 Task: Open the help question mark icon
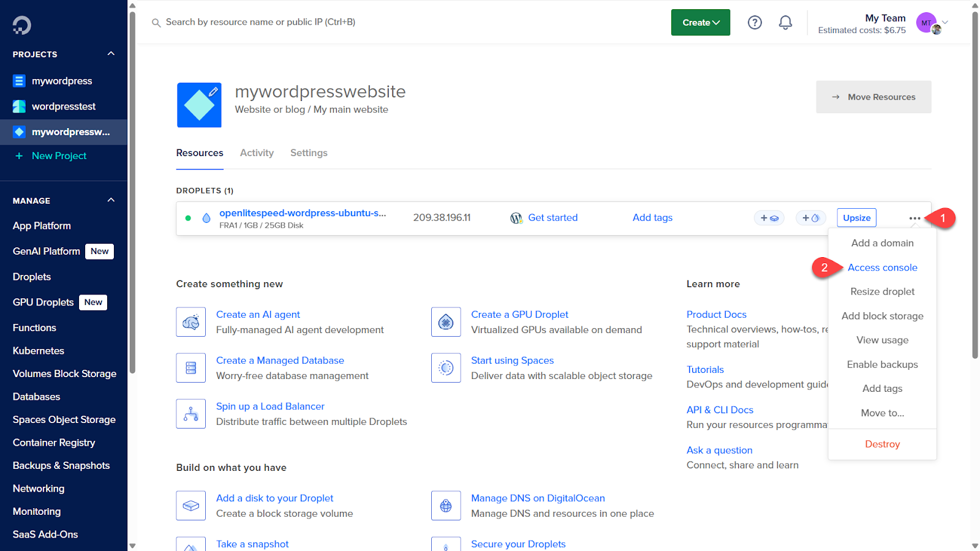(755, 23)
